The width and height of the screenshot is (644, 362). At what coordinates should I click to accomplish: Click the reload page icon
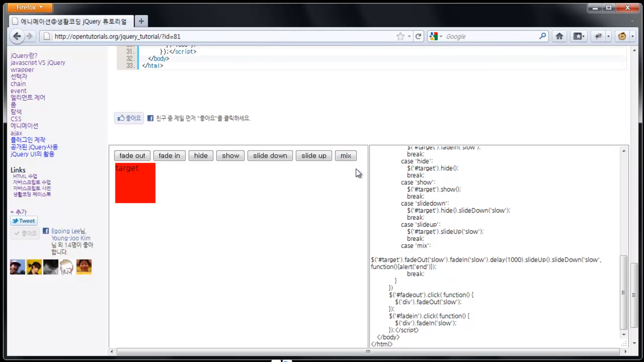tap(418, 36)
